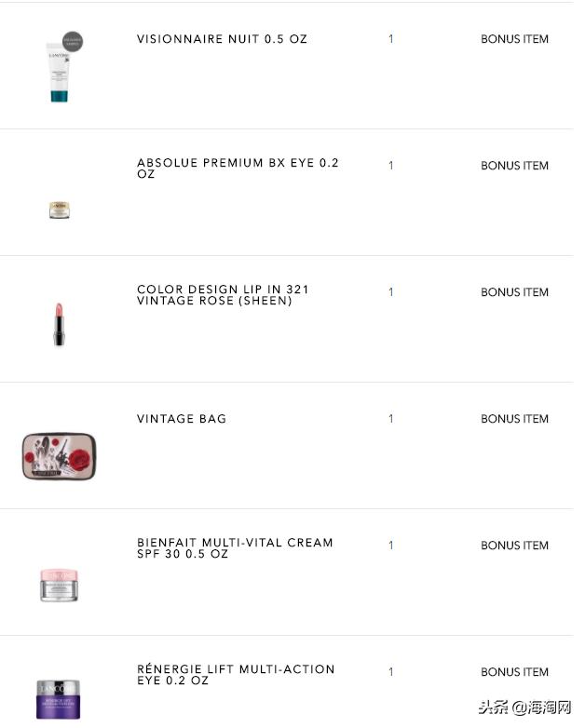The height and width of the screenshot is (728, 585).
Task: Click Bonus Item label for Vintage Bag
Action: pos(514,419)
